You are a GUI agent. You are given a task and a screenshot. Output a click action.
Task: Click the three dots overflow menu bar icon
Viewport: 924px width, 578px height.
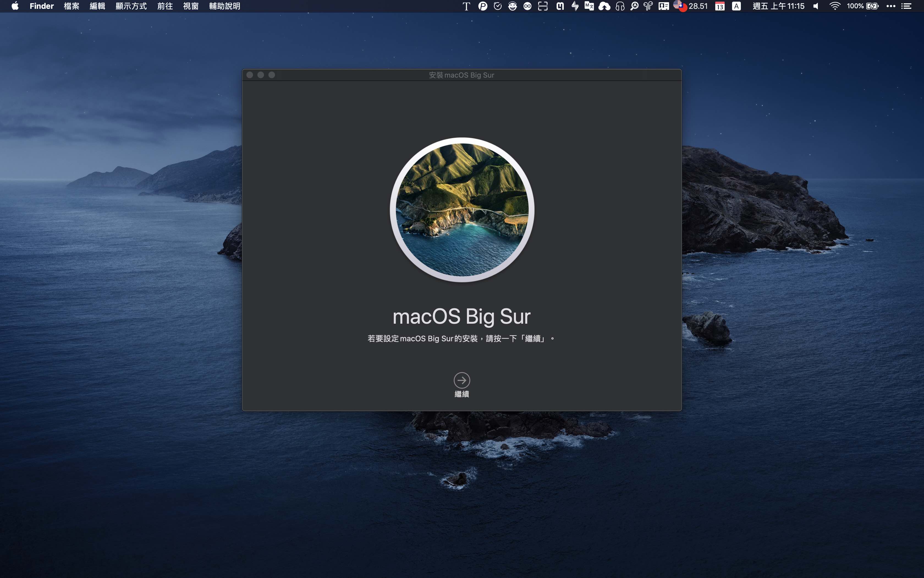point(891,6)
